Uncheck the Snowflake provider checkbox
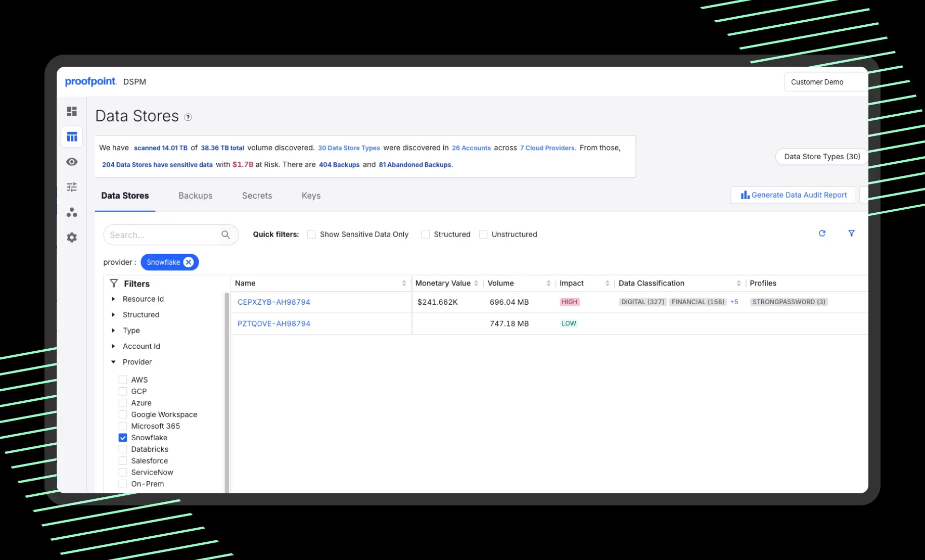Image resolution: width=925 pixels, height=560 pixels. (x=123, y=438)
